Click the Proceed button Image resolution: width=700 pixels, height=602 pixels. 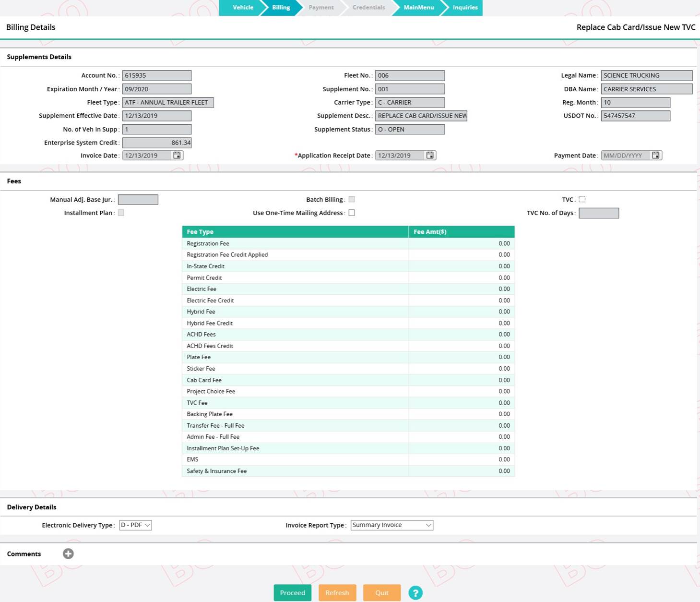292,593
